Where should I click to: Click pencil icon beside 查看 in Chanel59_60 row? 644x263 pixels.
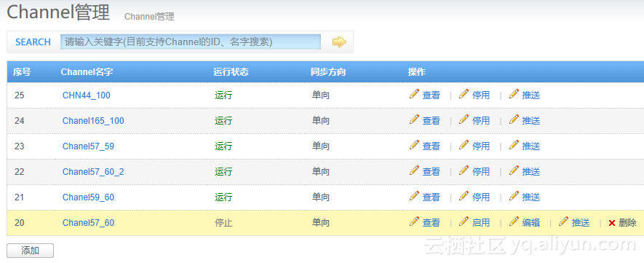pyautogui.click(x=414, y=196)
